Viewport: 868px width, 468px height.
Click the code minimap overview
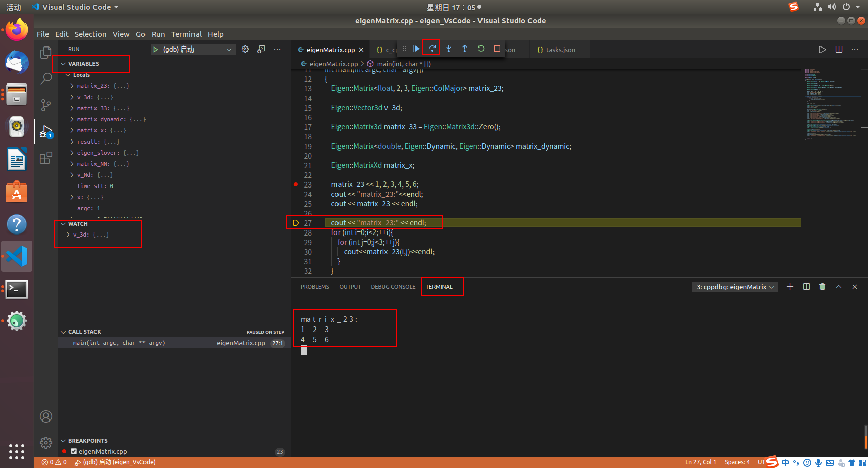tap(833, 104)
